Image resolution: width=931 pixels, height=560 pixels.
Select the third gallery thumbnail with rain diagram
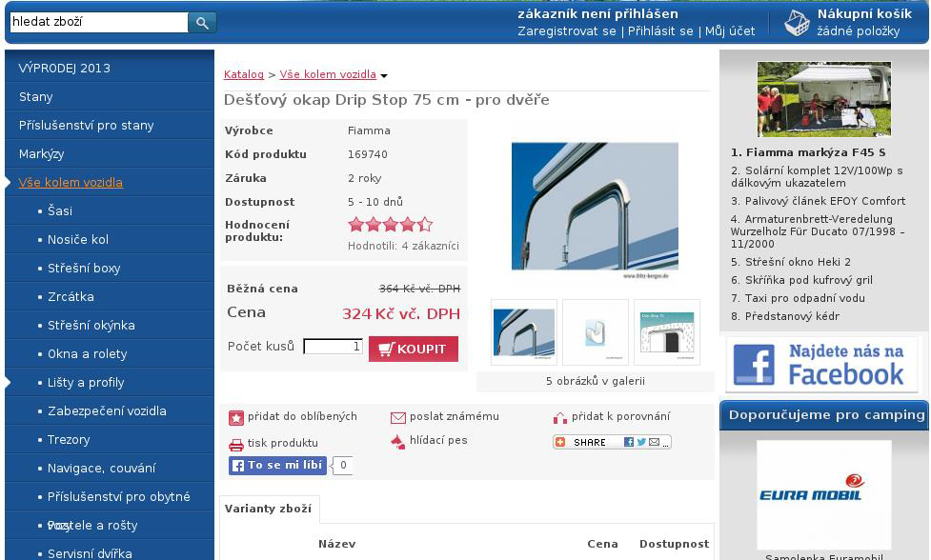pyautogui.click(x=667, y=332)
